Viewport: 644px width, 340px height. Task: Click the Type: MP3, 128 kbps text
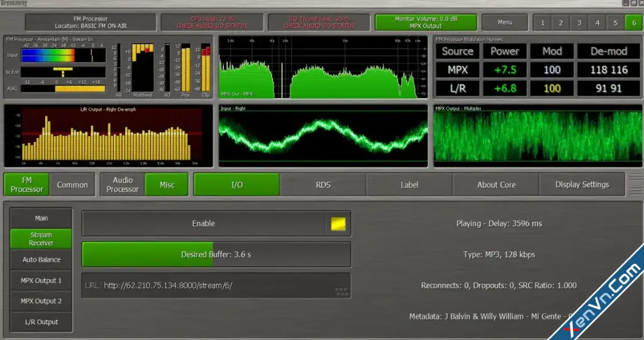[499, 254]
